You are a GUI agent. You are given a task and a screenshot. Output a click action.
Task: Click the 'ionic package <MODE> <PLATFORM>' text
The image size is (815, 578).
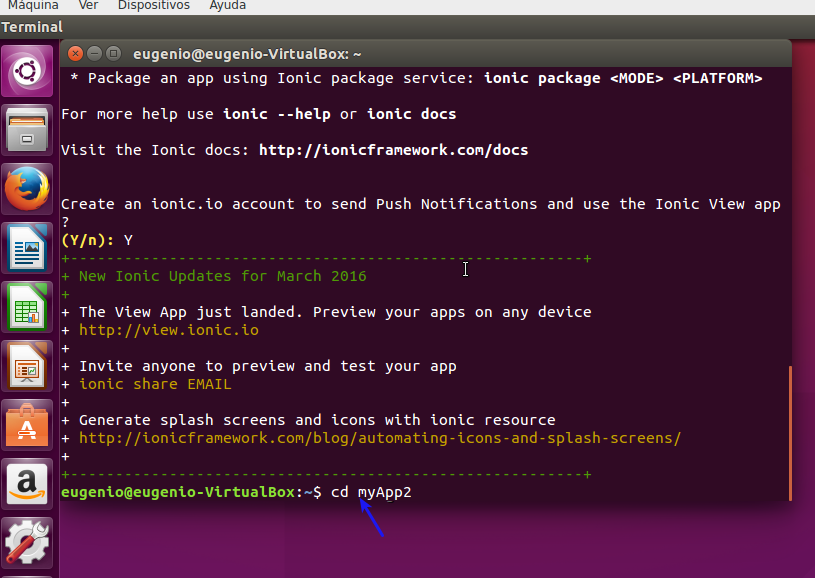(623, 78)
